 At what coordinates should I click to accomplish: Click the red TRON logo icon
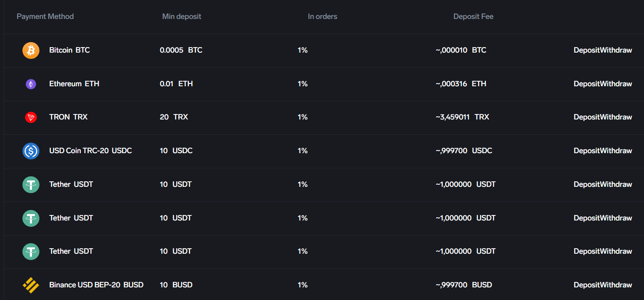[x=31, y=117]
